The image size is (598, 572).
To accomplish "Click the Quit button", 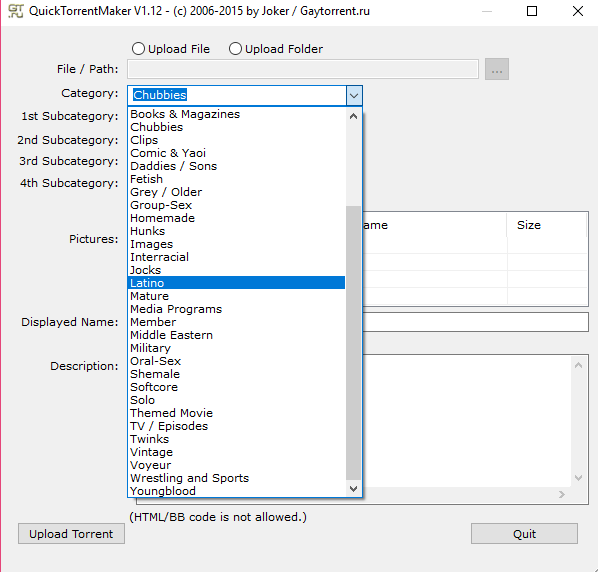I will 524,533.
